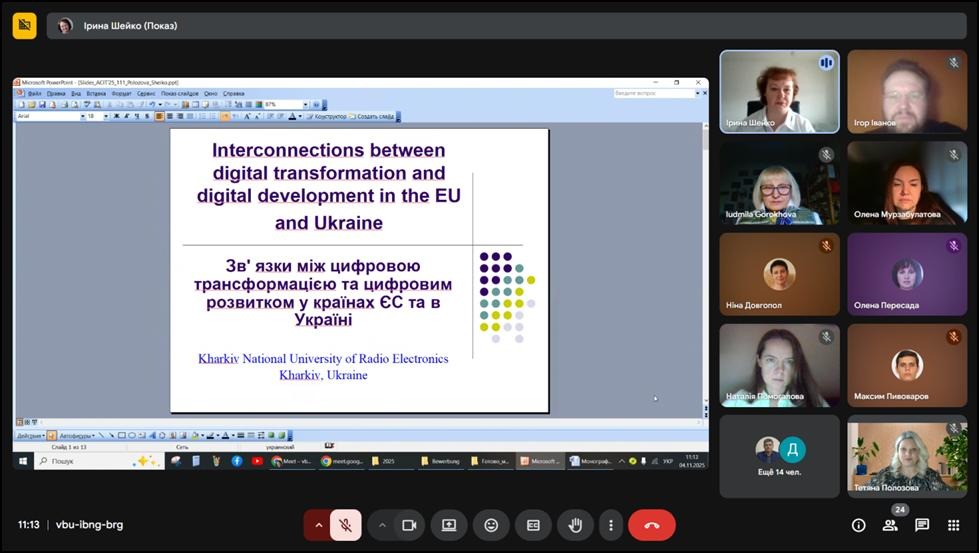The width and height of the screenshot is (979, 553).
Task: Open meeting details info icon
Action: coord(858,525)
